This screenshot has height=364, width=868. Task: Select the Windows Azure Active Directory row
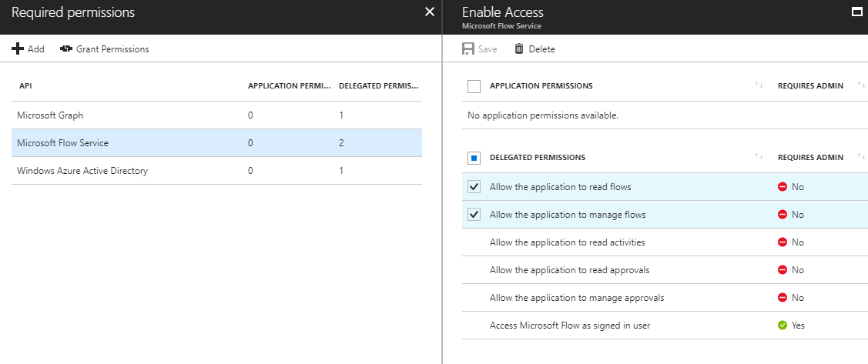coord(82,171)
